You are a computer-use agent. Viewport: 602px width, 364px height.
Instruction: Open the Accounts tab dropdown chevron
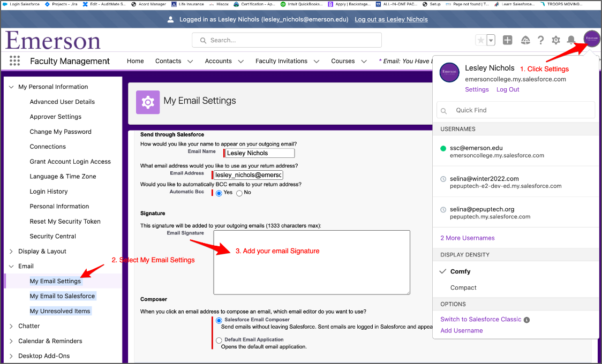(240, 62)
